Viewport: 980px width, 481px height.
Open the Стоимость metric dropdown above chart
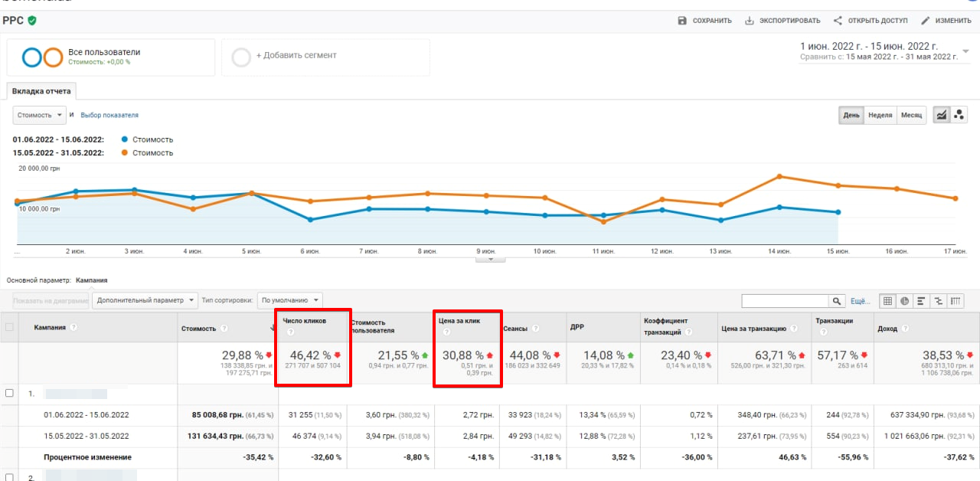38,115
